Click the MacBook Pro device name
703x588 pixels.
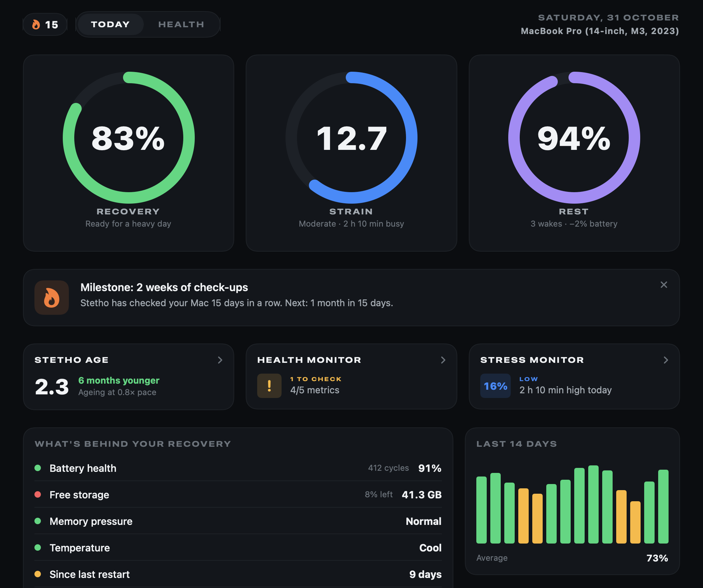pos(600,31)
